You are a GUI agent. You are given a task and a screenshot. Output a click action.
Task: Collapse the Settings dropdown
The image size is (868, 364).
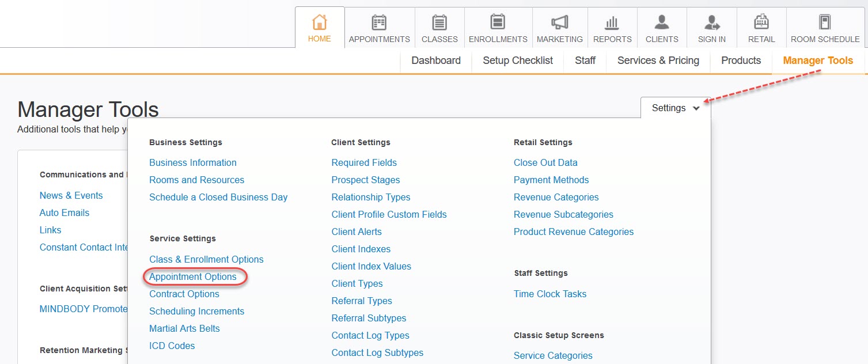[675, 108]
